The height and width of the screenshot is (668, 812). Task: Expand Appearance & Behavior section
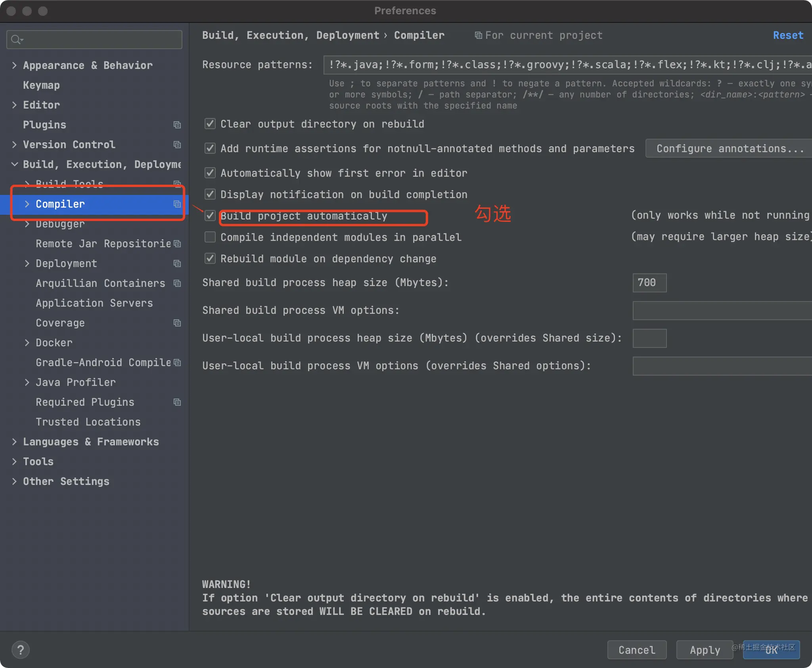(x=14, y=65)
